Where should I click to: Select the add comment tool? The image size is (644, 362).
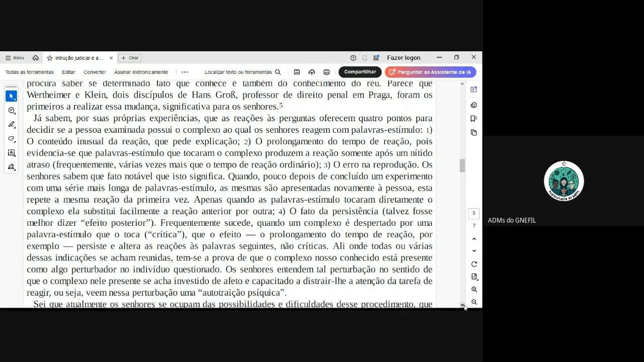click(x=12, y=111)
